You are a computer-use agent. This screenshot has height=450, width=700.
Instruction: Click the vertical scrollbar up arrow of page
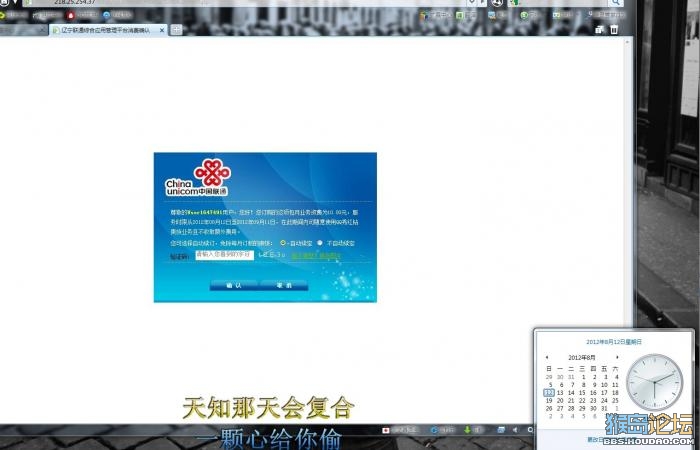627,42
